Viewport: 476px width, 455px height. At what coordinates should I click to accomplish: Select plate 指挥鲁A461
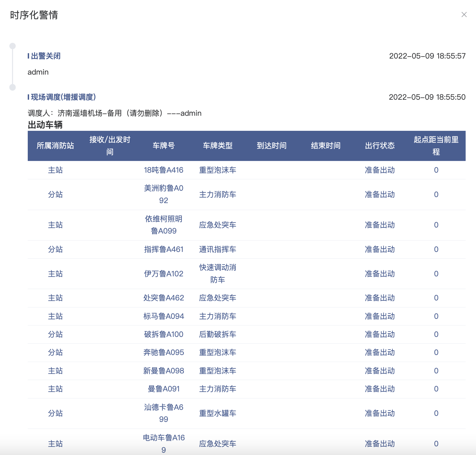(x=163, y=249)
